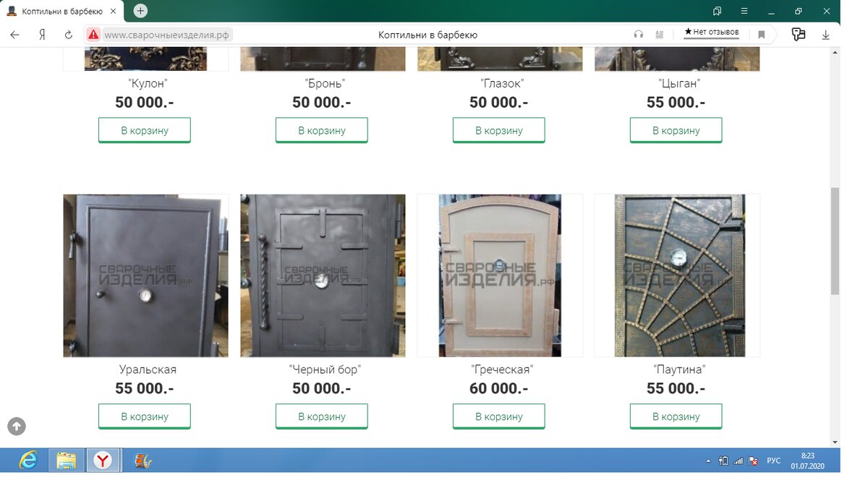This screenshot has width=868, height=494.
Task: Open the downloads arrow icon
Action: point(825,35)
